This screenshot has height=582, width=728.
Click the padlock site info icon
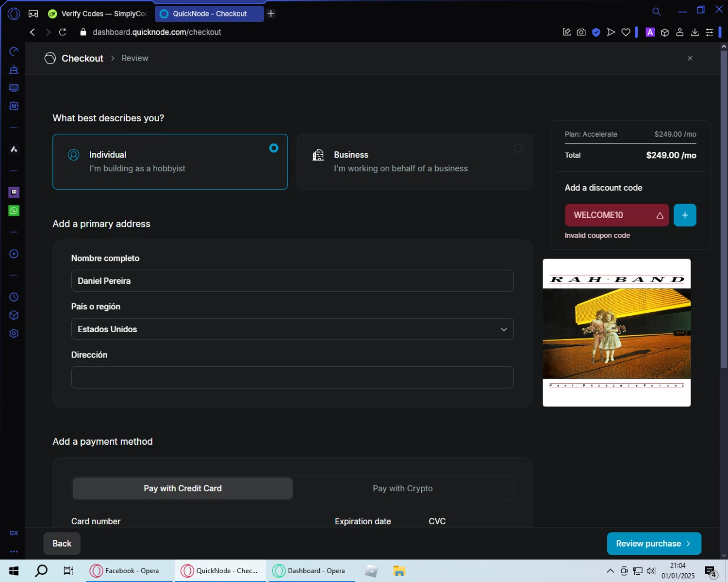83,32
